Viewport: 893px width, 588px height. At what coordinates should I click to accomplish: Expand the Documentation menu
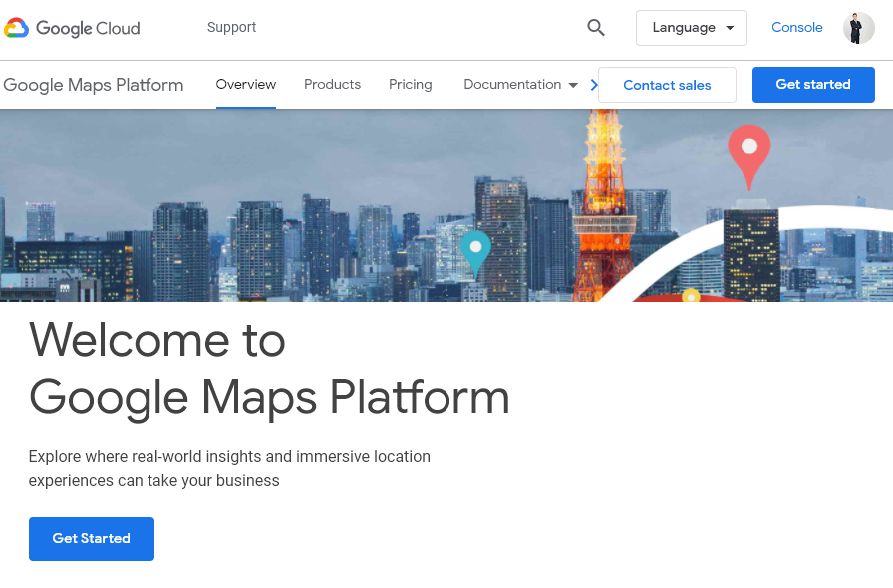(520, 85)
